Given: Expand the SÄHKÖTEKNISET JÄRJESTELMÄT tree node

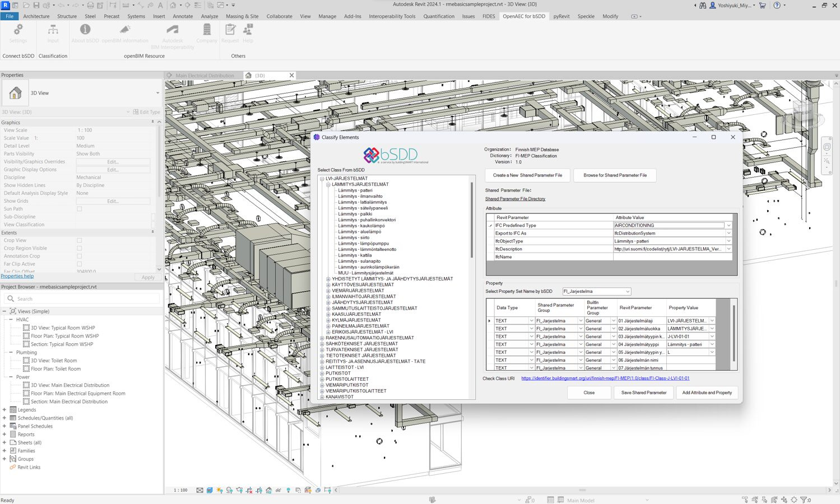Looking at the screenshot, I should 322,344.
